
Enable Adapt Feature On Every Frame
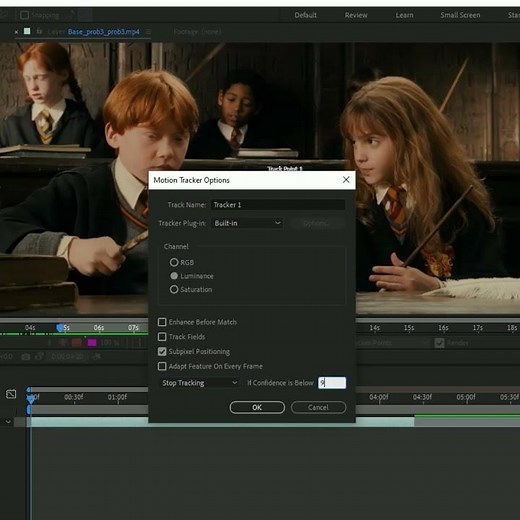[x=162, y=366]
